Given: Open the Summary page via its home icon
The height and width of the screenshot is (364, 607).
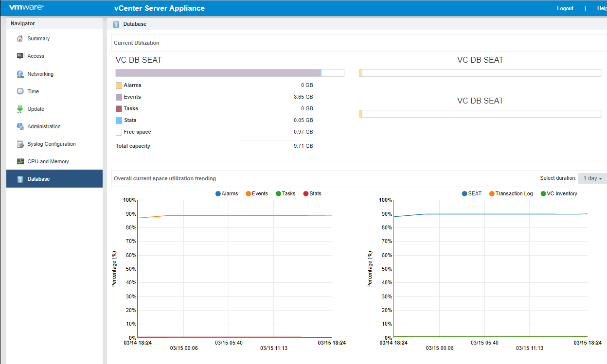Looking at the screenshot, I should [x=19, y=38].
